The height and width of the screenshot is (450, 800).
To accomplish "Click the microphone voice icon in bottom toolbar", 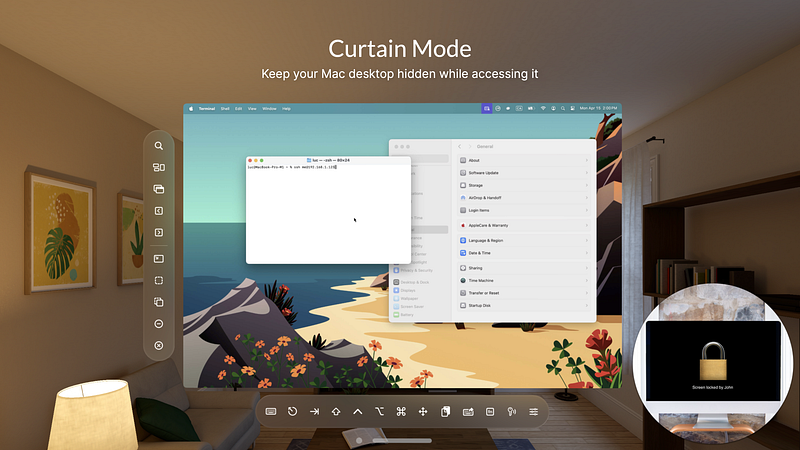I will pos(512,411).
